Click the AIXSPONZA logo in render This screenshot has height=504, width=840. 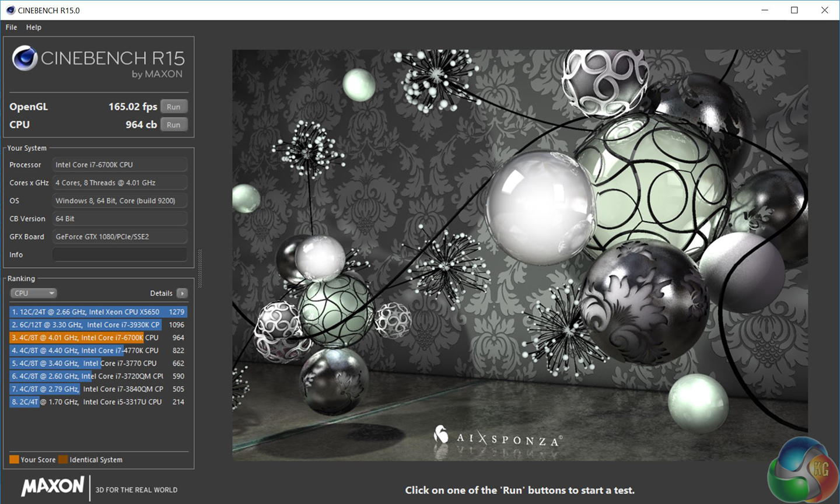(499, 437)
